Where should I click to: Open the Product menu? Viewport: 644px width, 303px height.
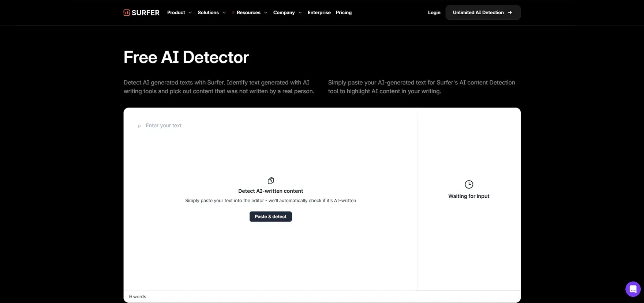coord(176,12)
